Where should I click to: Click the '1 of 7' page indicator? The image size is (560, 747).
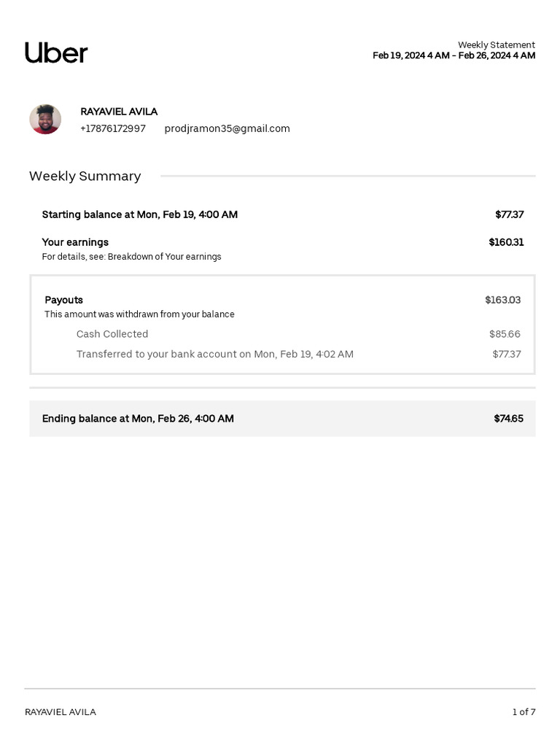524,712
